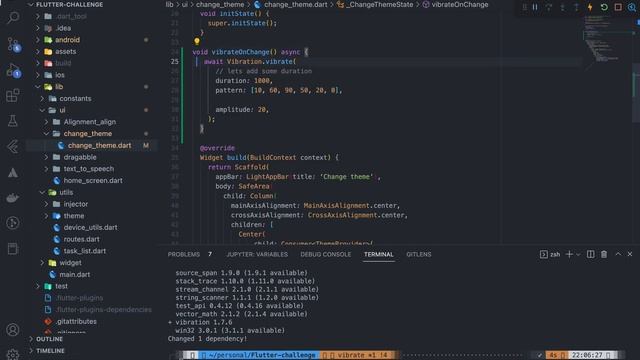Image resolution: width=640 pixels, height=360 pixels.
Task: Select the zsh terminal shell label
Action: click(550, 254)
